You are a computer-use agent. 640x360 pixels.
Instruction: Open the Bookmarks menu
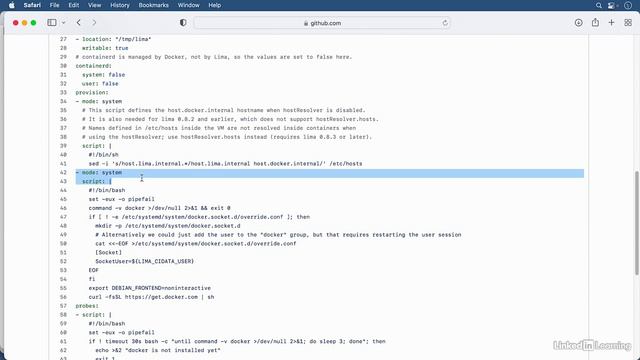point(153,5)
